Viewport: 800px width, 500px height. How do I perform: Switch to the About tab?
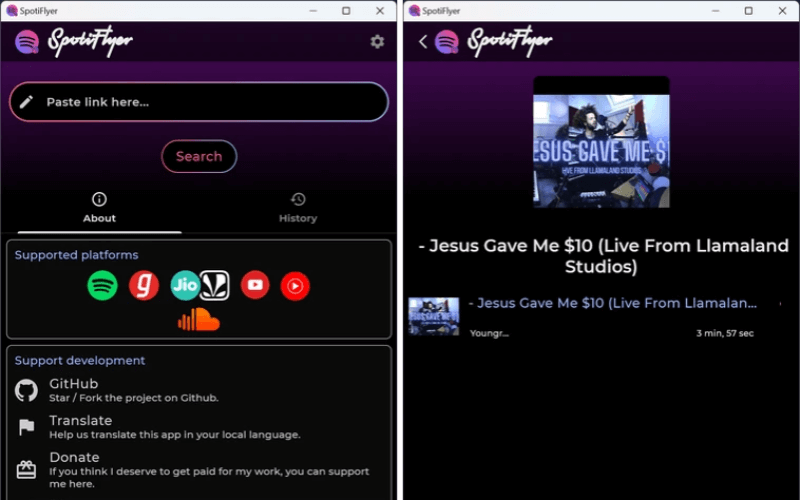pyautogui.click(x=99, y=210)
